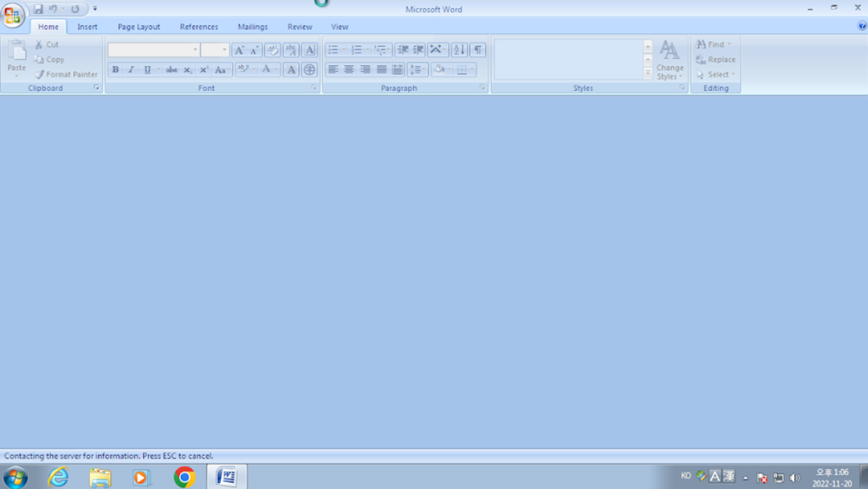The height and width of the screenshot is (489, 868).
Task: Click the Shrink Font icon
Action: pyautogui.click(x=254, y=50)
